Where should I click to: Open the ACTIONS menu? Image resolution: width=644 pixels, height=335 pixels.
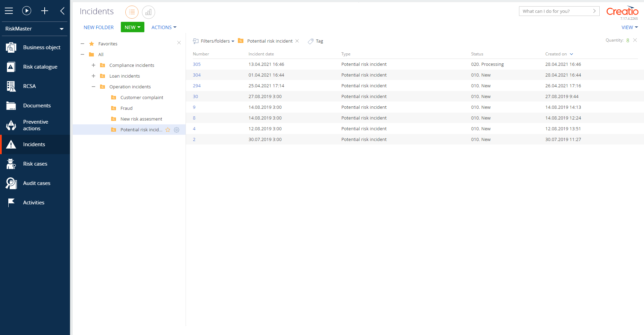pos(164,27)
